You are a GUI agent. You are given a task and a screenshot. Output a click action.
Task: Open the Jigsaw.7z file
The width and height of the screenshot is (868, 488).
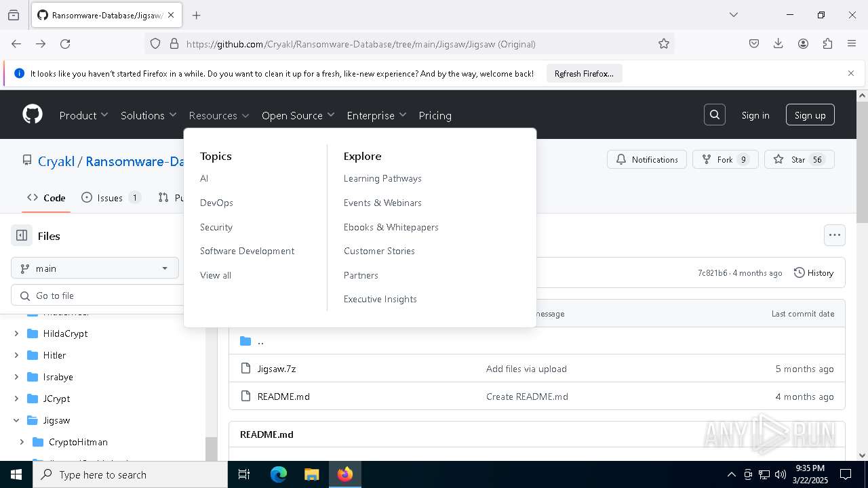point(277,369)
